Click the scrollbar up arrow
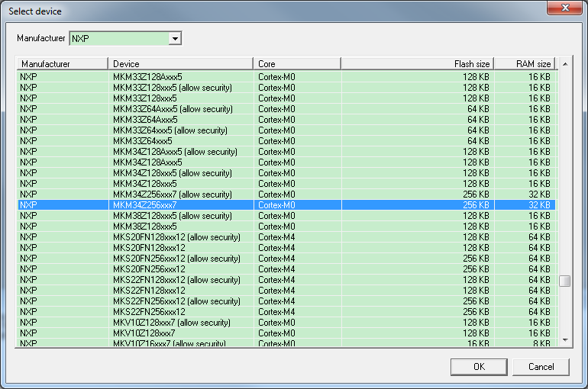Screen dimensions: 588x389 tap(565, 64)
